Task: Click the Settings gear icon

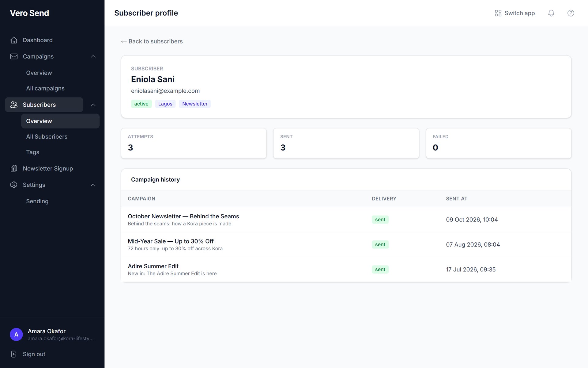Action: [x=14, y=185]
